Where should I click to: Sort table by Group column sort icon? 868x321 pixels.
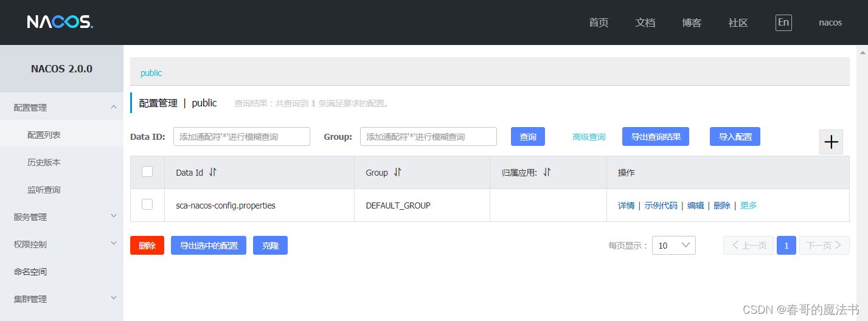click(397, 173)
